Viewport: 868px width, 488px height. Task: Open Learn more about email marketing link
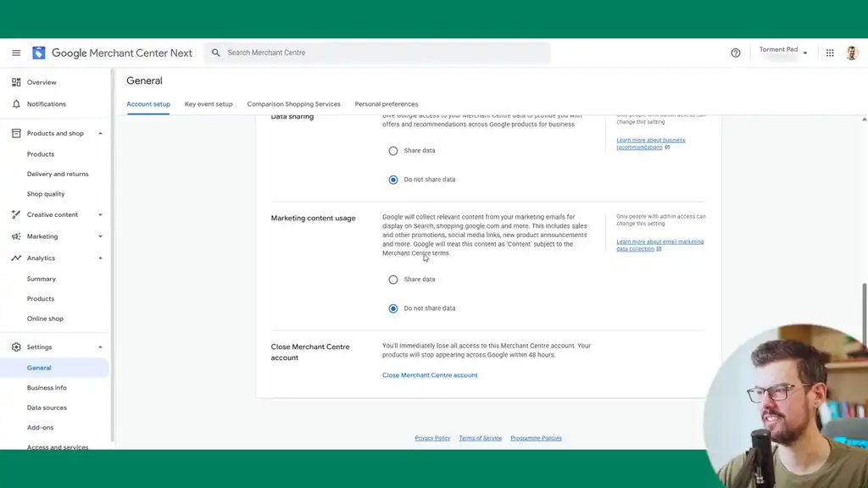(x=659, y=245)
